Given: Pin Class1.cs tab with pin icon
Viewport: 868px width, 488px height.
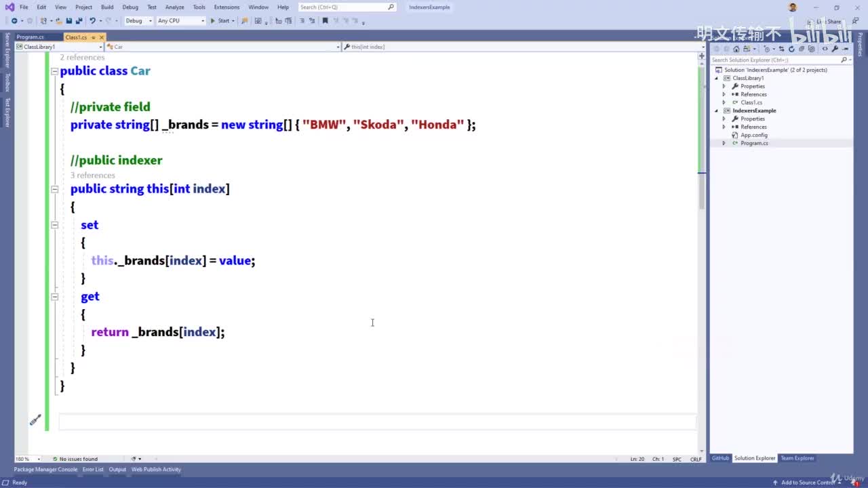Looking at the screenshot, I should (93, 37).
